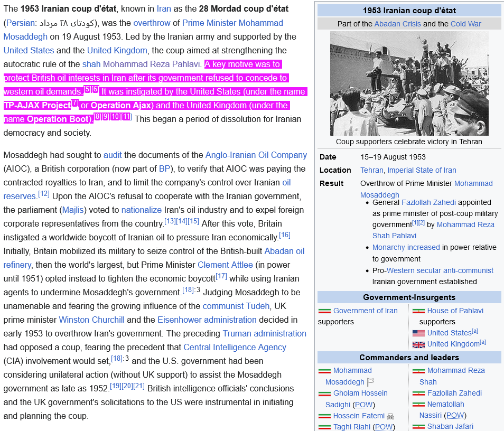Viewport: 504px width, 431px height.
Task: Jump to citation [21]
Action: pos(139,386)
